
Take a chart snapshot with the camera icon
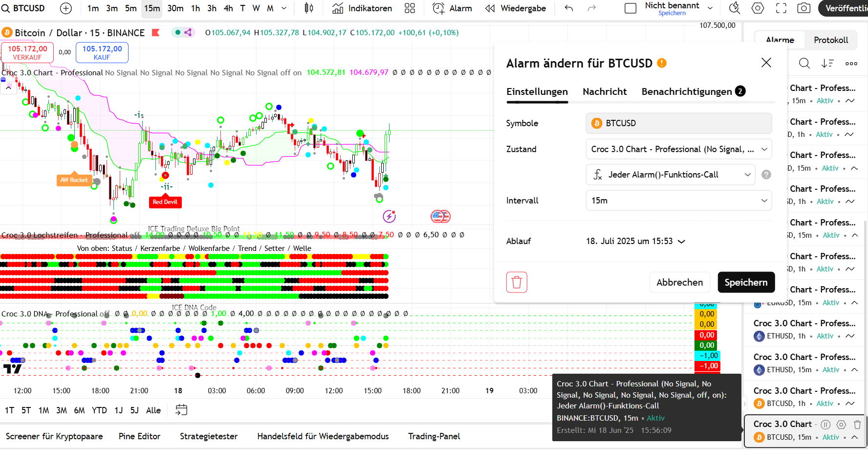803,8
